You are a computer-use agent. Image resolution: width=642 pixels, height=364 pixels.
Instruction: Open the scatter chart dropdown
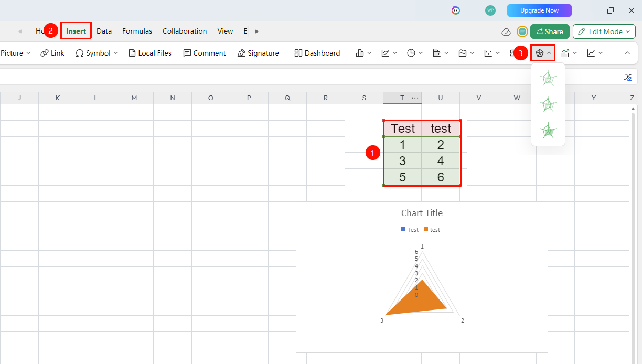[492, 53]
